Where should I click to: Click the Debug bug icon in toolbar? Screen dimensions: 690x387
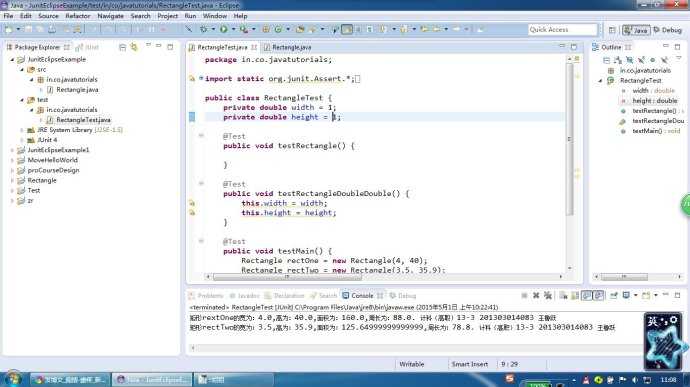203,29
